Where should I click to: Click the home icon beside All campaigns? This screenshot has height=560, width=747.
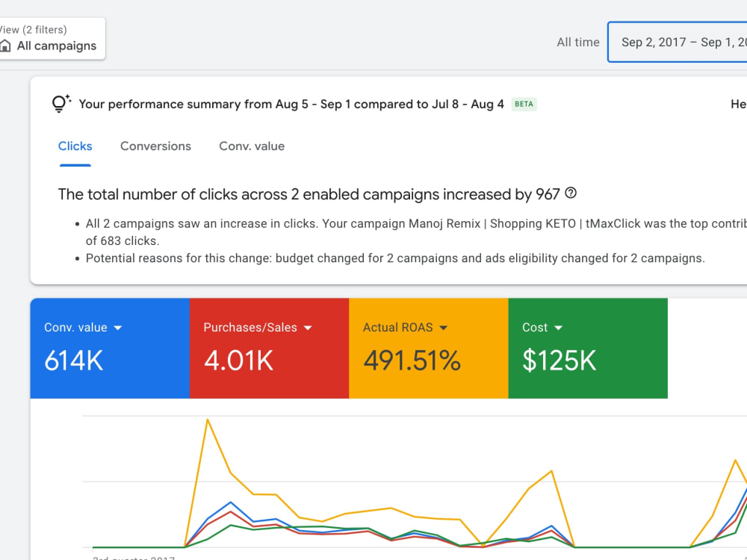click(5, 46)
